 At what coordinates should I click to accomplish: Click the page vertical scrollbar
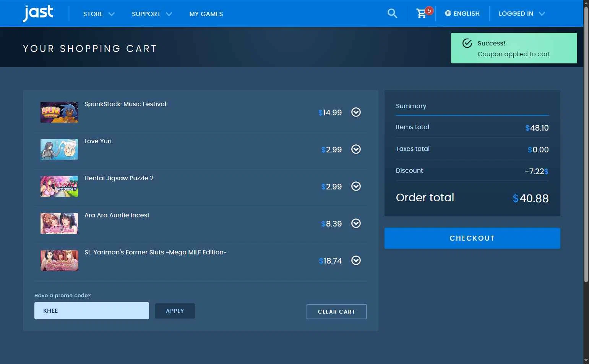(x=586, y=145)
